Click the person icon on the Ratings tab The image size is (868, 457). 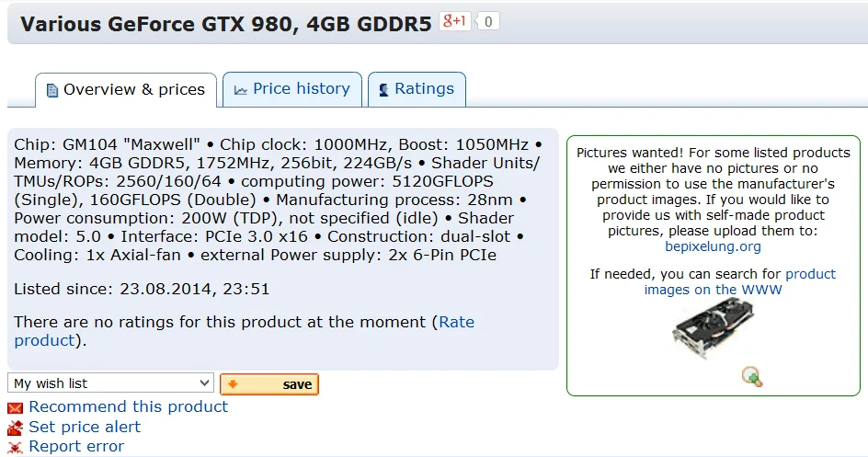(x=383, y=89)
